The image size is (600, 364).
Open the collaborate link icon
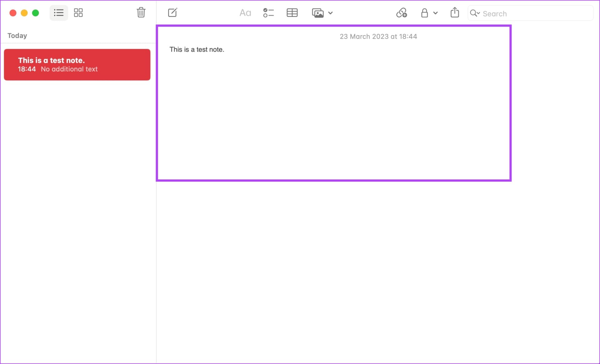pyautogui.click(x=402, y=13)
